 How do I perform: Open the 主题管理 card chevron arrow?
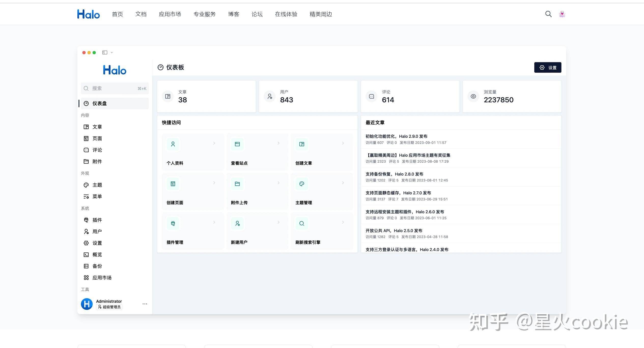click(343, 183)
